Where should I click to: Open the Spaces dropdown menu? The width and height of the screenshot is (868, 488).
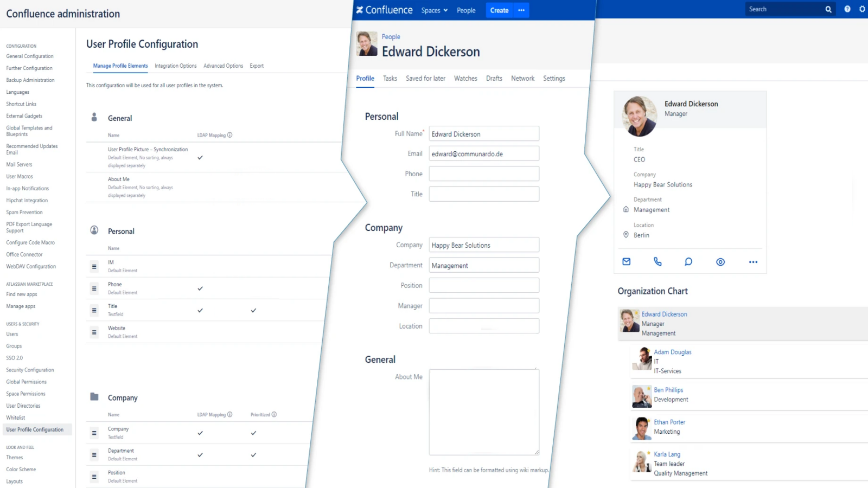point(434,10)
